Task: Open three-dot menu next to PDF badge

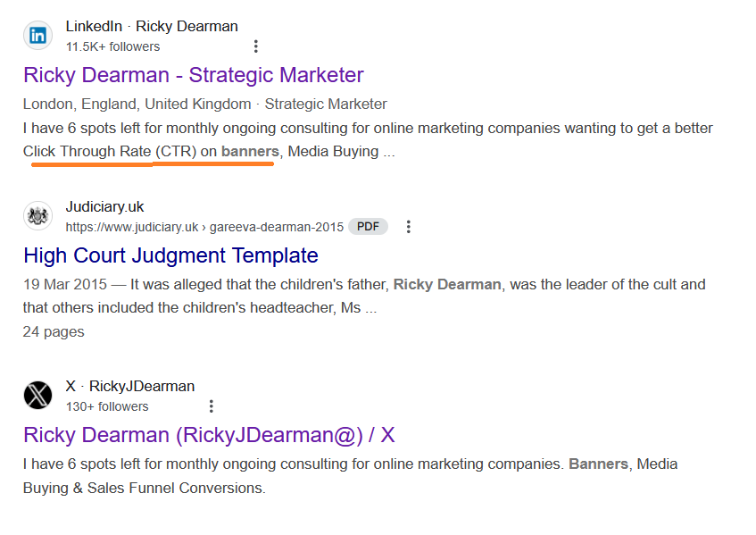Action: [x=409, y=227]
